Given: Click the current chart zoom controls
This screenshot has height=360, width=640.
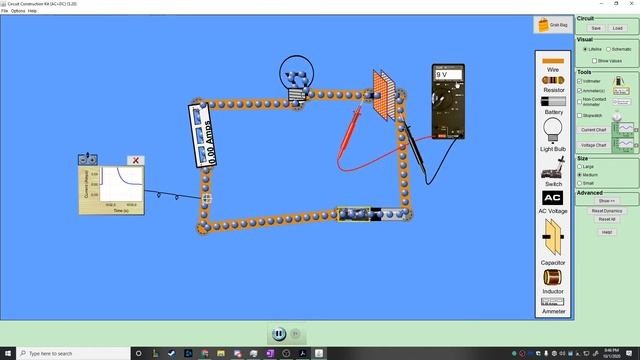Looking at the screenshot, I should click(x=88, y=160).
